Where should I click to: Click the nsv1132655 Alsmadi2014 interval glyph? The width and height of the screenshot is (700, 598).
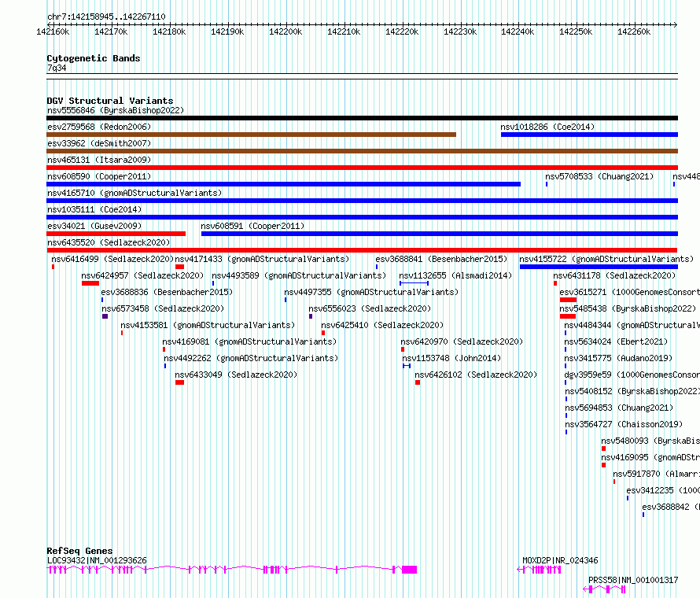point(414,283)
